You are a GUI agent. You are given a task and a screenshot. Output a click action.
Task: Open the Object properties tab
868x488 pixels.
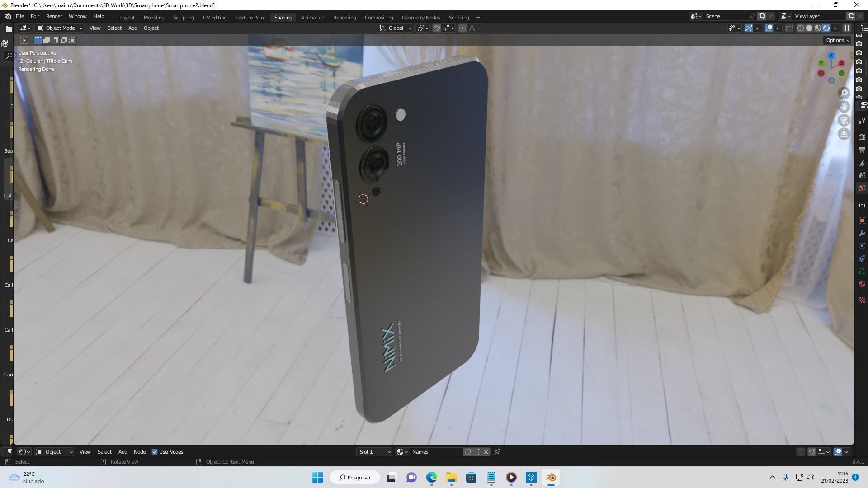(862, 221)
